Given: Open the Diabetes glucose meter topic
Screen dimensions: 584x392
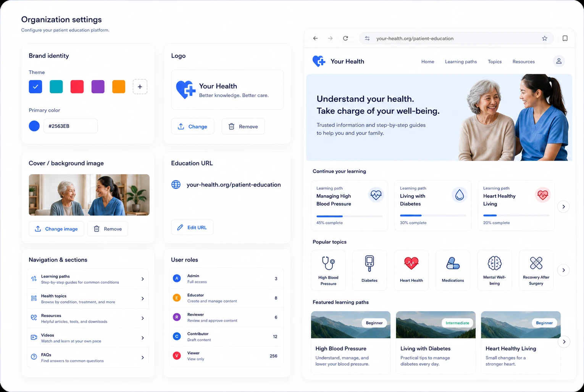Looking at the screenshot, I should click(x=369, y=270).
